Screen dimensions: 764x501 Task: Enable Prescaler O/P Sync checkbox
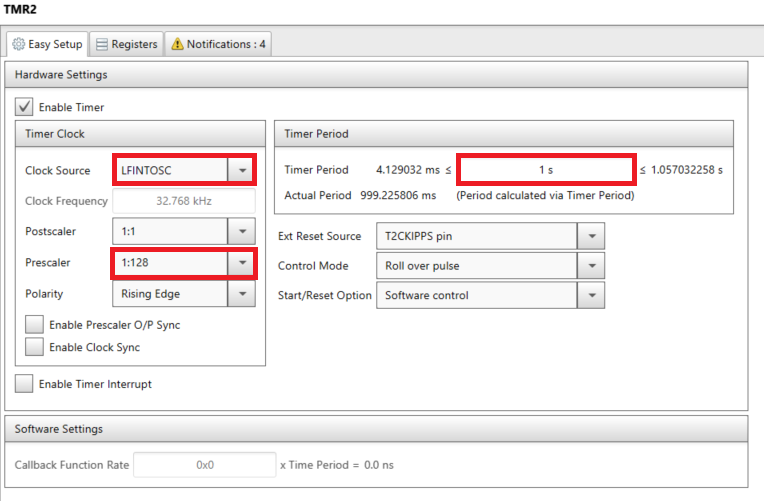coord(35,325)
